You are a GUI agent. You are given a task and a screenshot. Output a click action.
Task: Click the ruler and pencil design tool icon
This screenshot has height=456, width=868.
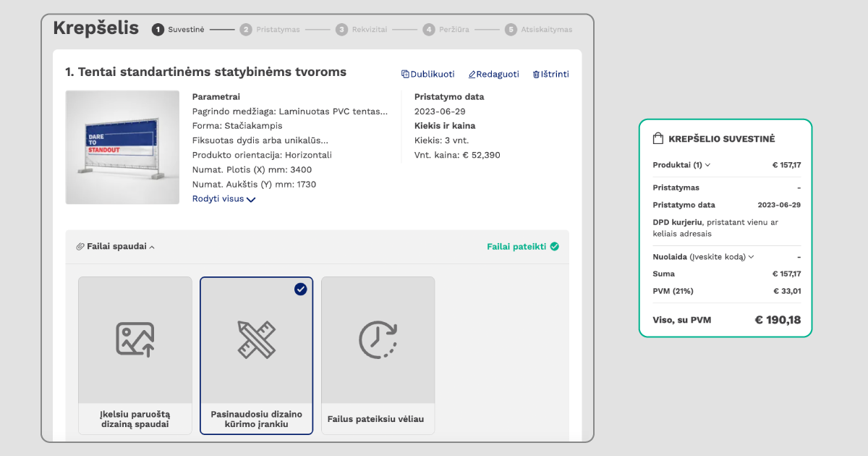click(x=256, y=339)
